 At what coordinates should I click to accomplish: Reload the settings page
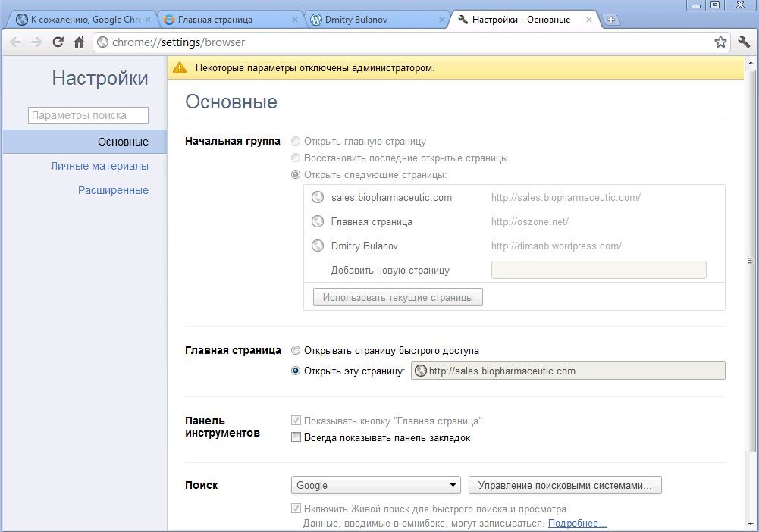click(x=58, y=42)
